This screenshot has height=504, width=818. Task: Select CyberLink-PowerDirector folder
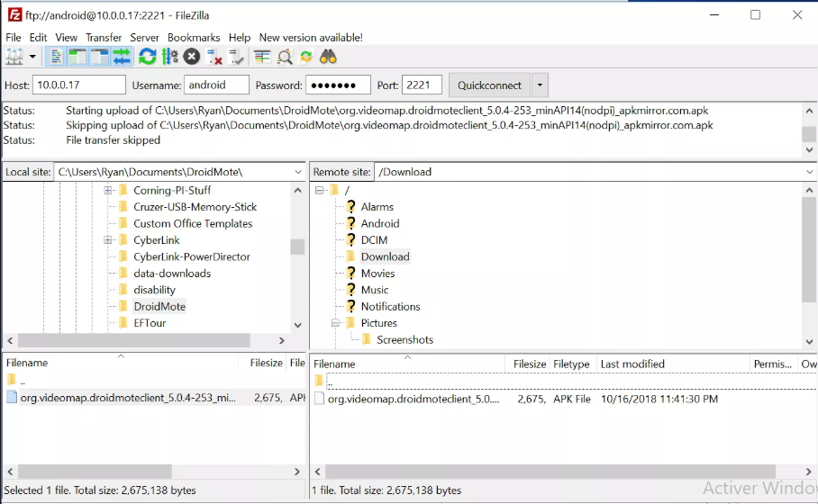point(192,257)
